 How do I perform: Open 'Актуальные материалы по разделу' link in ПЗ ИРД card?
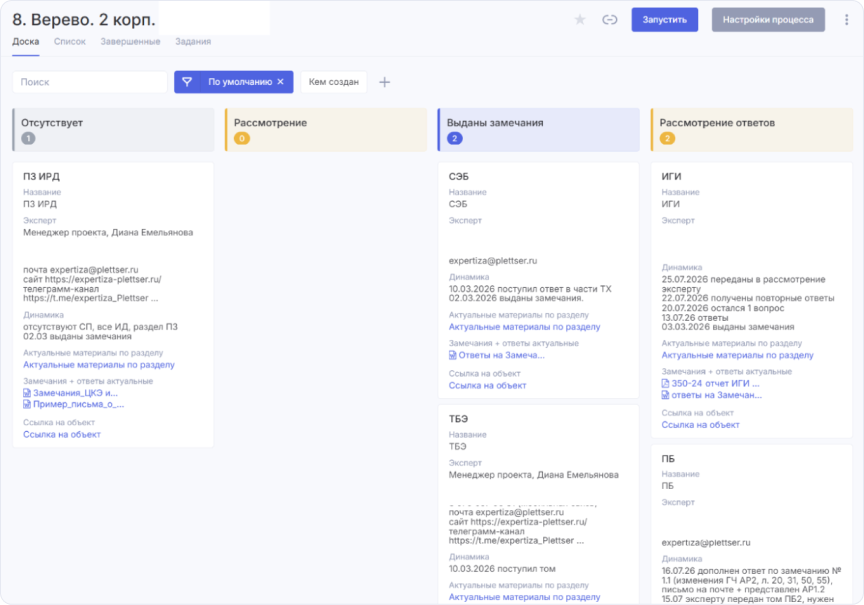[x=99, y=365]
